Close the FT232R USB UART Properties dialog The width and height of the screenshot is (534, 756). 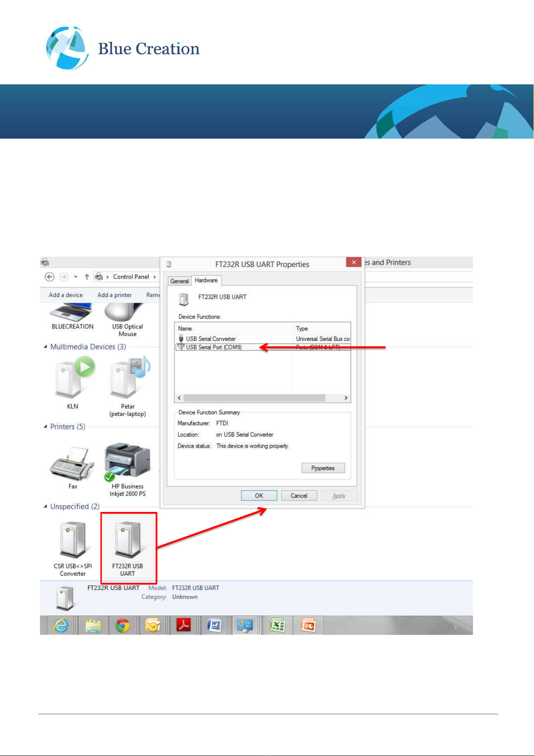(354, 262)
